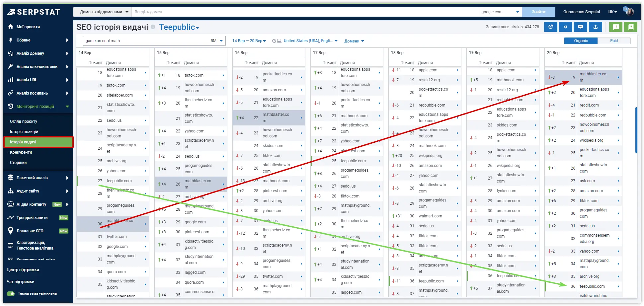Click the blue refresh icon button near limits
The height and width of the screenshot is (306, 644).
[x=550, y=27]
